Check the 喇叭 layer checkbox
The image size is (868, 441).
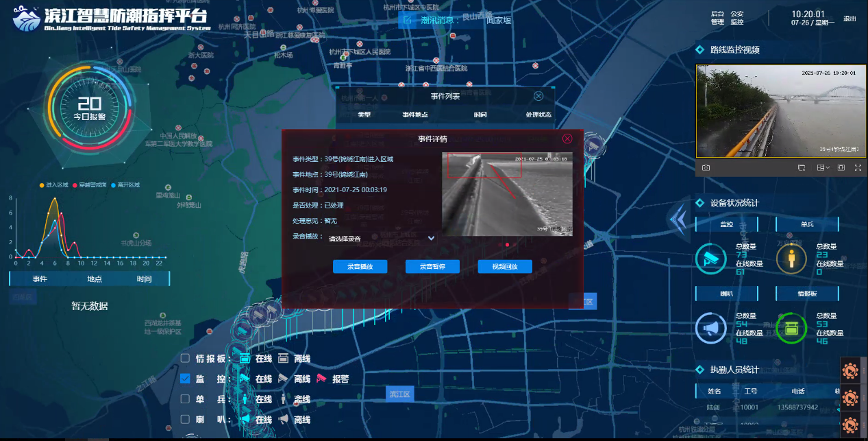pyautogui.click(x=185, y=419)
